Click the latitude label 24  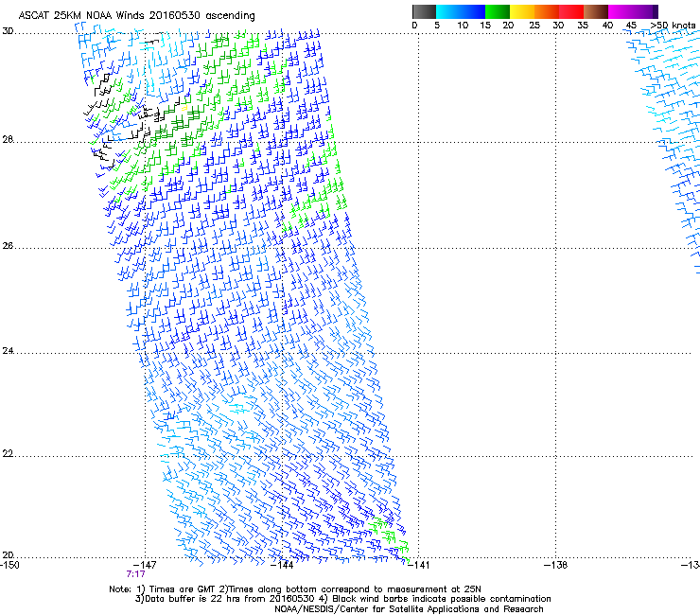click(8, 351)
